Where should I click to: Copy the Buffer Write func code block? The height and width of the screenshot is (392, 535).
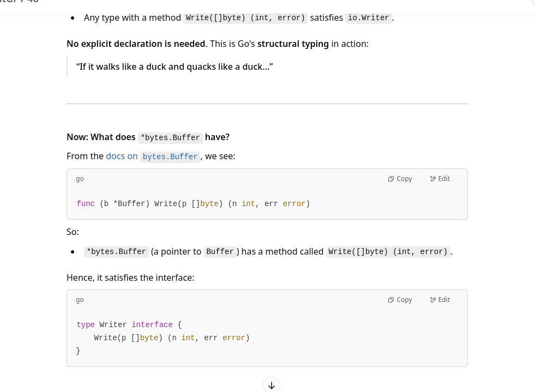click(400, 179)
